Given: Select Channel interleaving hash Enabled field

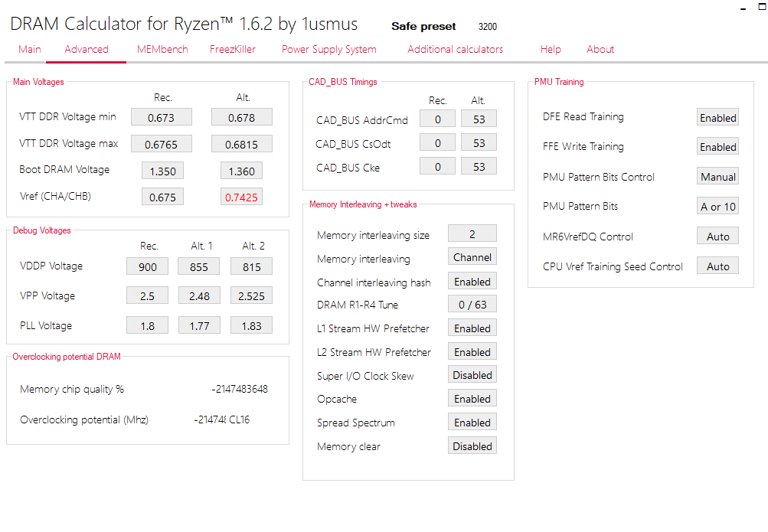Looking at the screenshot, I should pyautogui.click(x=472, y=282).
